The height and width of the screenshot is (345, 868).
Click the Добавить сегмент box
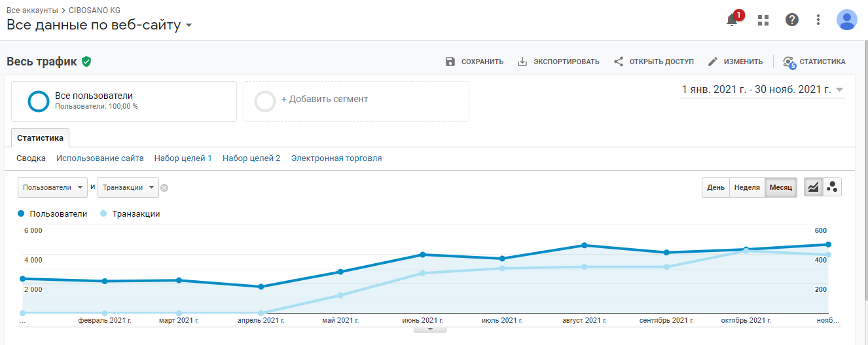click(356, 101)
